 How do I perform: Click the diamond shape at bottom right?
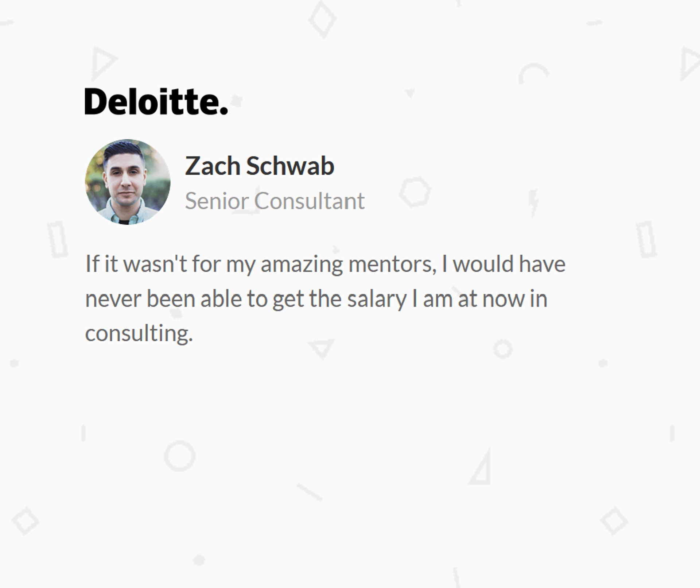(614, 521)
